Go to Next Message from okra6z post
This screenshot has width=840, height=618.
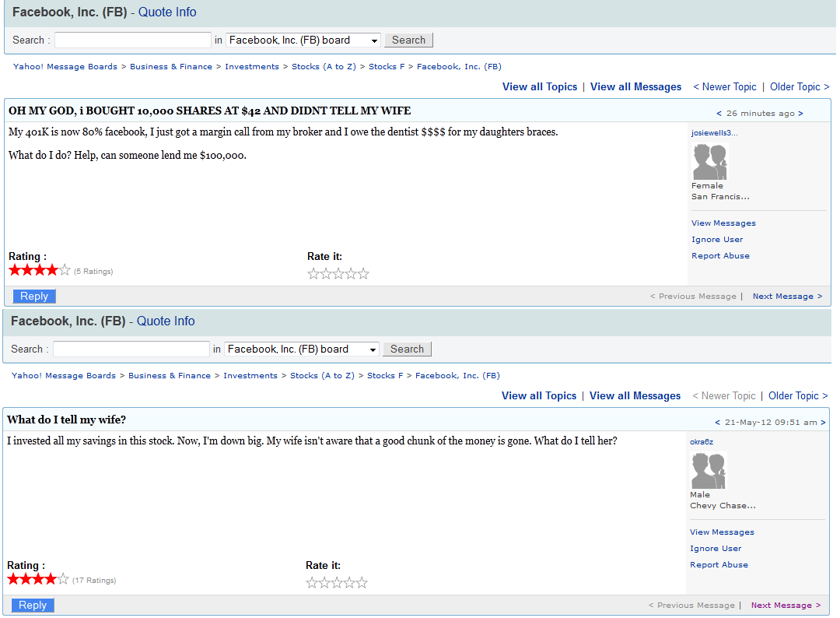786,605
